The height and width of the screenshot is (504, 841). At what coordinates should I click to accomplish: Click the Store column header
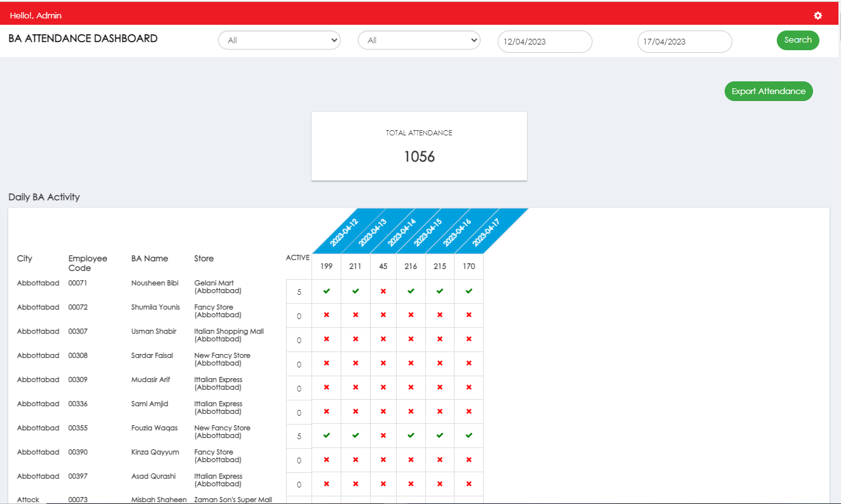pyautogui.click(x=204, y=259)
